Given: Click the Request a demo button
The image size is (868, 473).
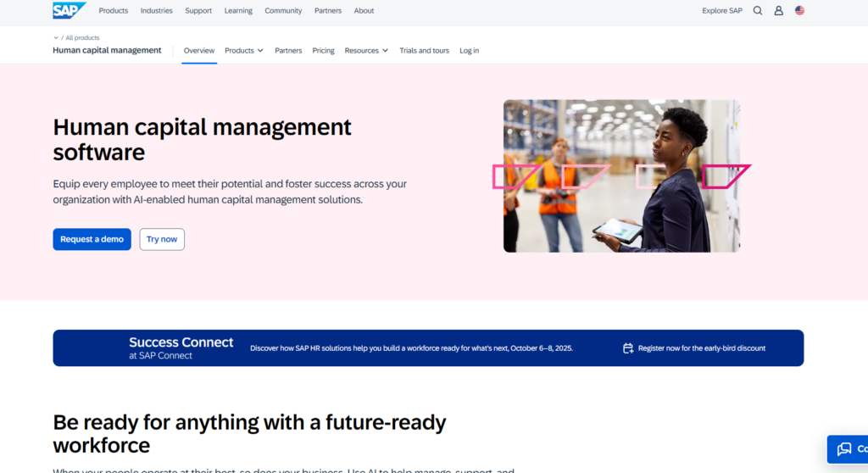Looking at the screenshot, I should tap(92, 239).
